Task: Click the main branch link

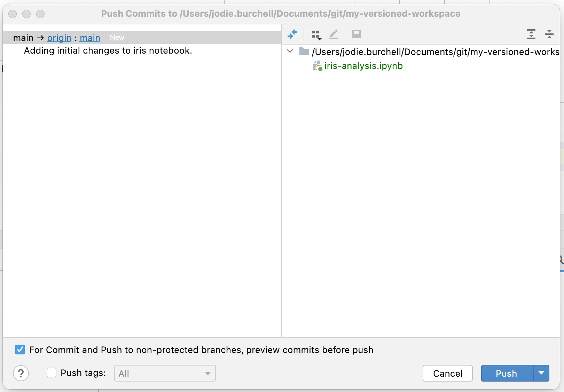Action: click(x=89, y=38)
